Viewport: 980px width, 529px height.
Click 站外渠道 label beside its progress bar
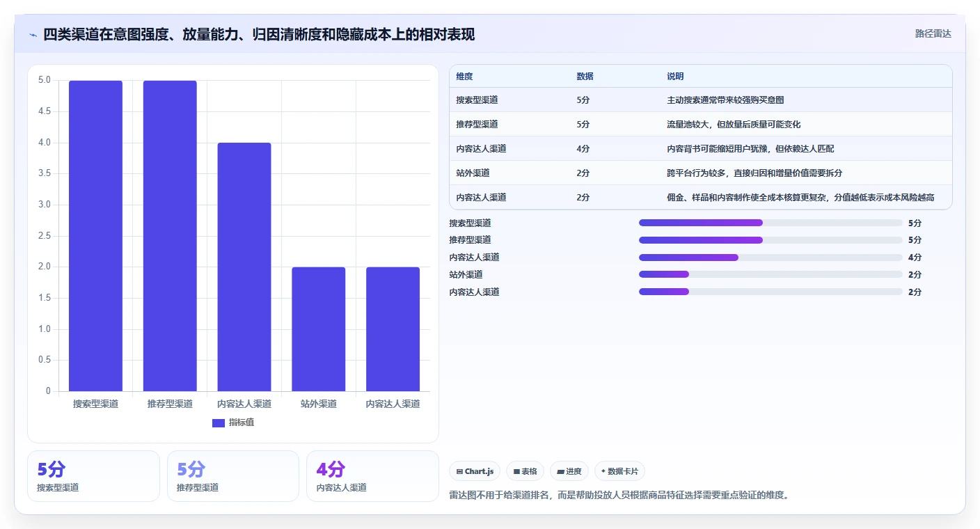click(x=466, y=275)
